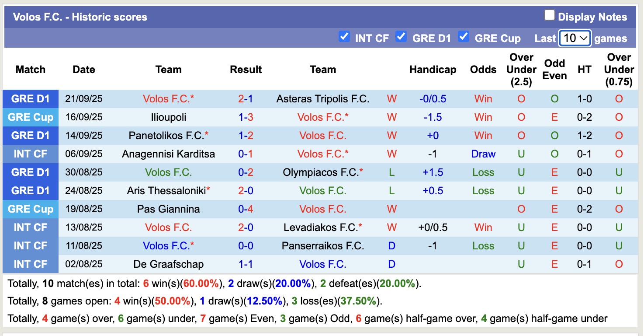
Task: Click the Handicap column header
Action: pos(433,69)
